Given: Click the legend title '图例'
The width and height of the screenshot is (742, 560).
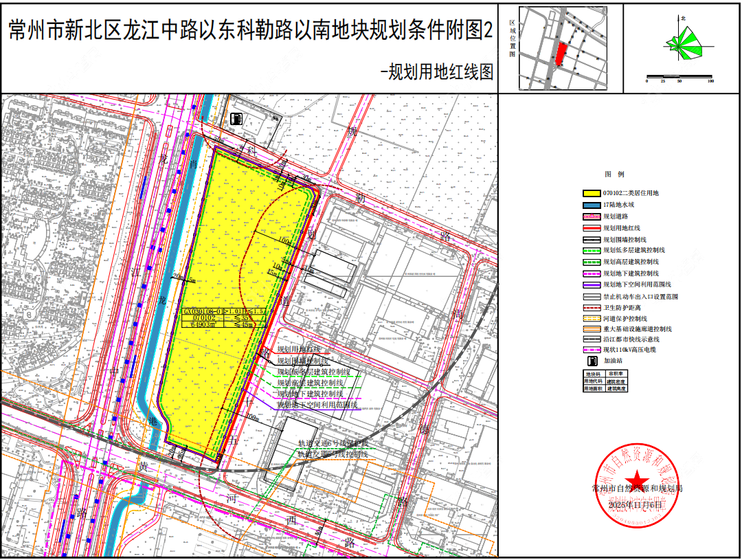Looking at the screenshot, I should click(614, 175).
